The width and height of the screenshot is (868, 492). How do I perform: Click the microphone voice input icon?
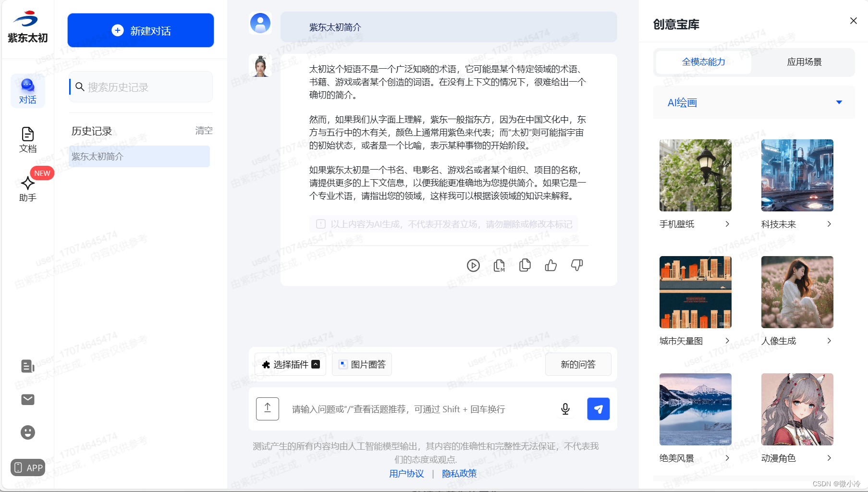point(565,409)
